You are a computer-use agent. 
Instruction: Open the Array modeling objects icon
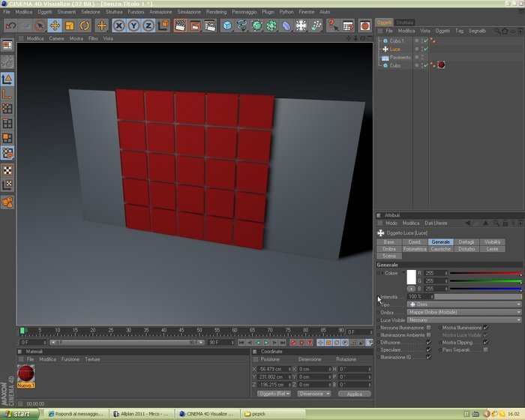[x=271, y=25]
